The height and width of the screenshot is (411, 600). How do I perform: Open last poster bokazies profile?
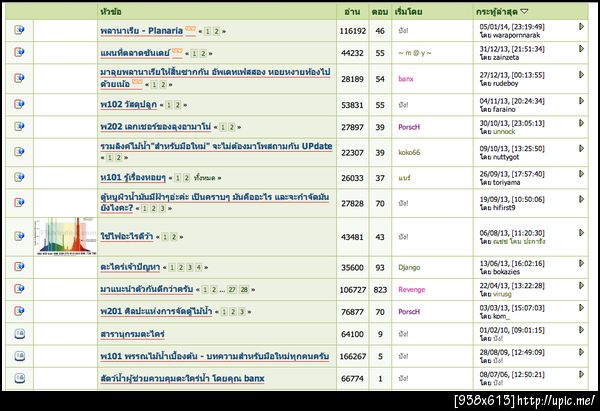click(506, 272)
